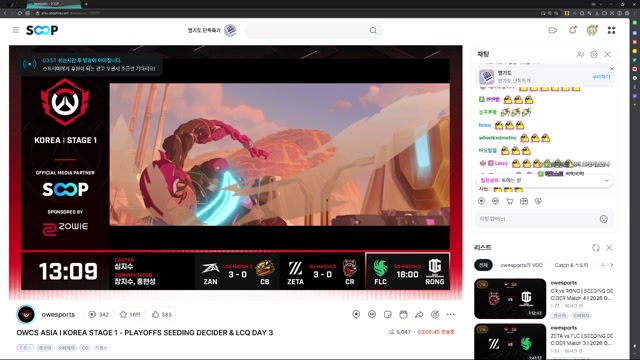This screenshot has height=360, width=640.
Task: Focus the chat message input box
Action: [x=536, y=219]
